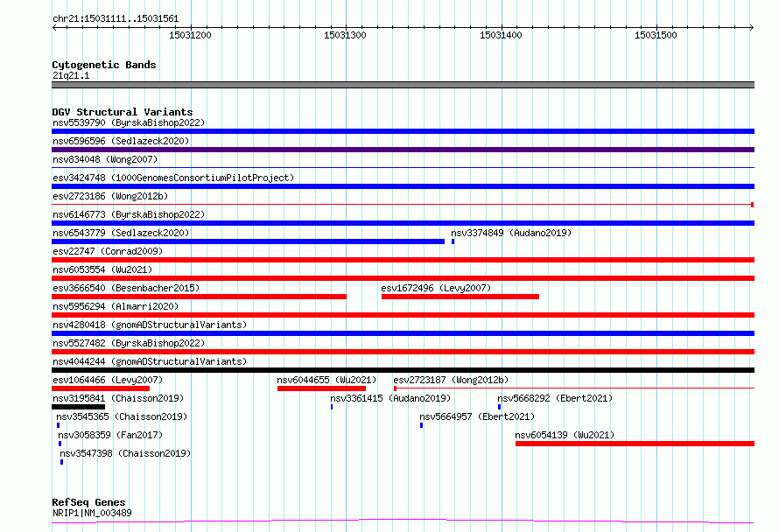779x532 pixels.
Task: Click the nsv3545365 (Chaisson2019) small marker
Action: pyautogui.click(x=58, y=425)
